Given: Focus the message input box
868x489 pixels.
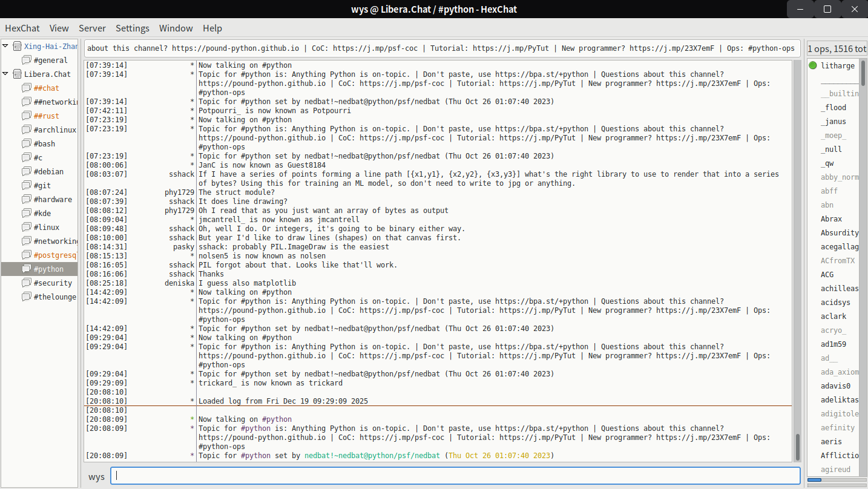Looking at the screenshot, I should pos(455,476).
